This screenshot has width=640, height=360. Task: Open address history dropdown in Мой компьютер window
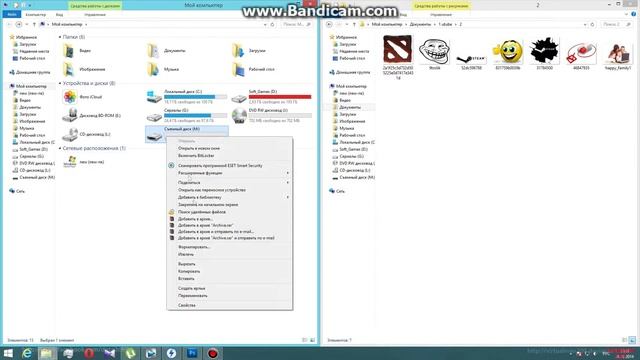tap(265, 24)
